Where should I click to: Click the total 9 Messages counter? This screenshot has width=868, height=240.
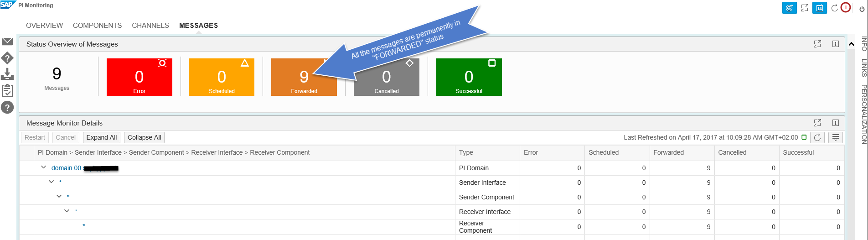click(57, 78)
